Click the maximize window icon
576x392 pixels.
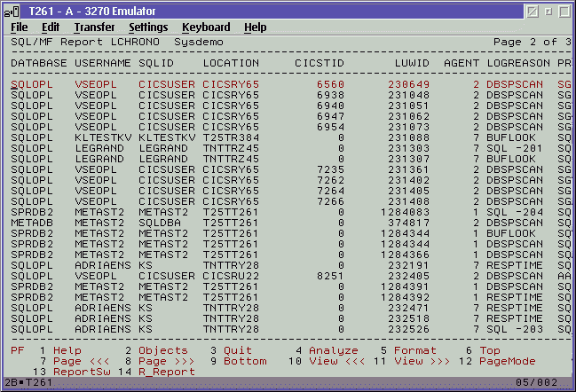click(x=564, y=12)
